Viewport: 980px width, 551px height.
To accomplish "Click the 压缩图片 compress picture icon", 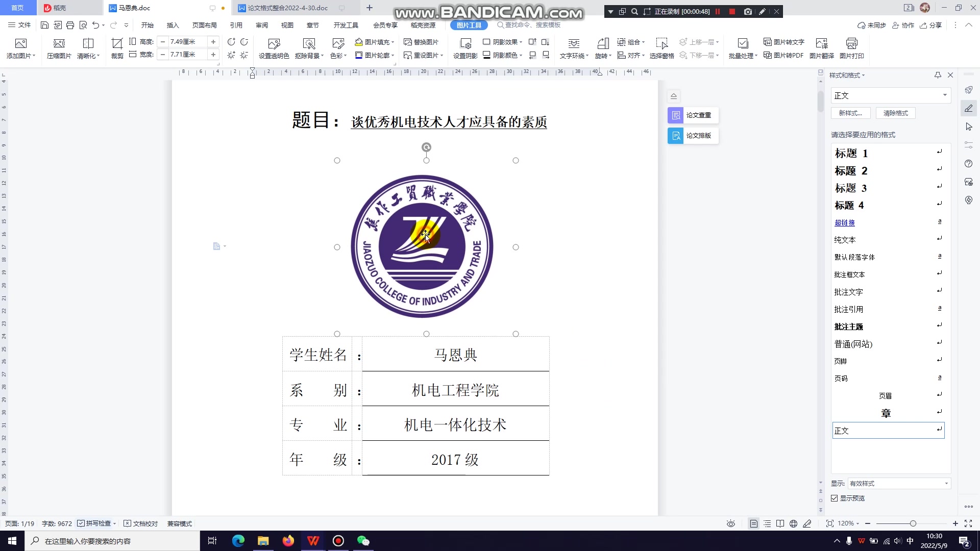I will (x=59, y=48).
